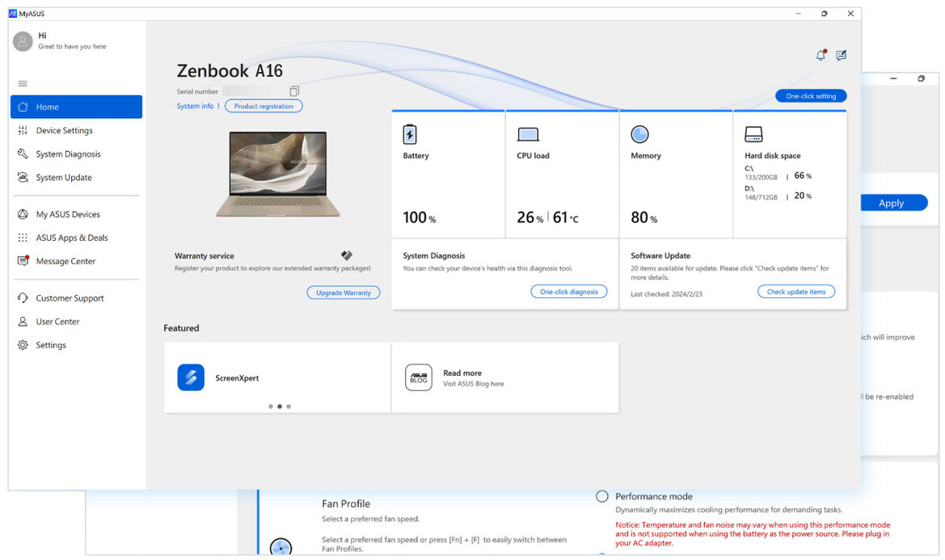Select first carousel dot under ScreenXpert
The width and height of the screenshot is (945, 560).
(x=271, y=406)
